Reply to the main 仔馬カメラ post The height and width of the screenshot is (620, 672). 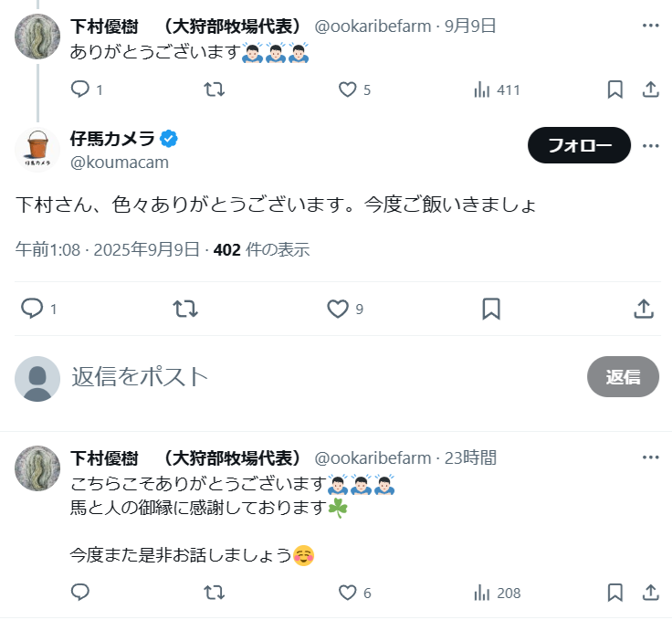(x=33, y=309)
